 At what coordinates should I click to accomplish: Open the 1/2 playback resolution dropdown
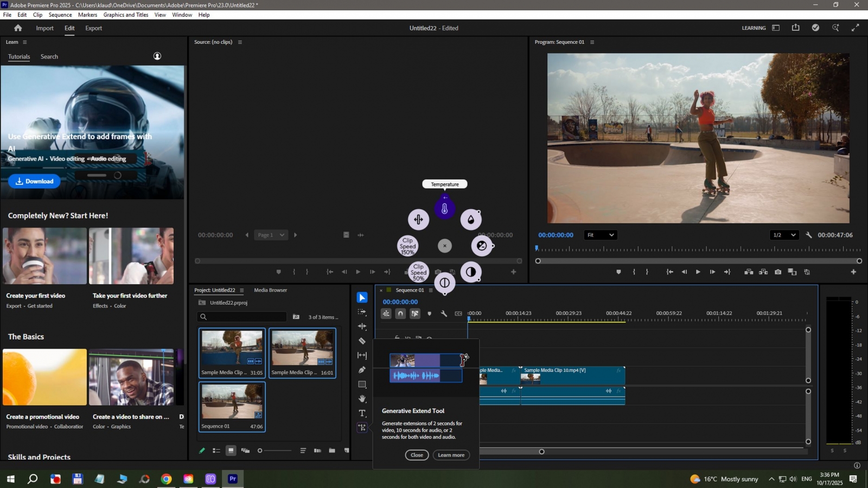click(784, 235)
